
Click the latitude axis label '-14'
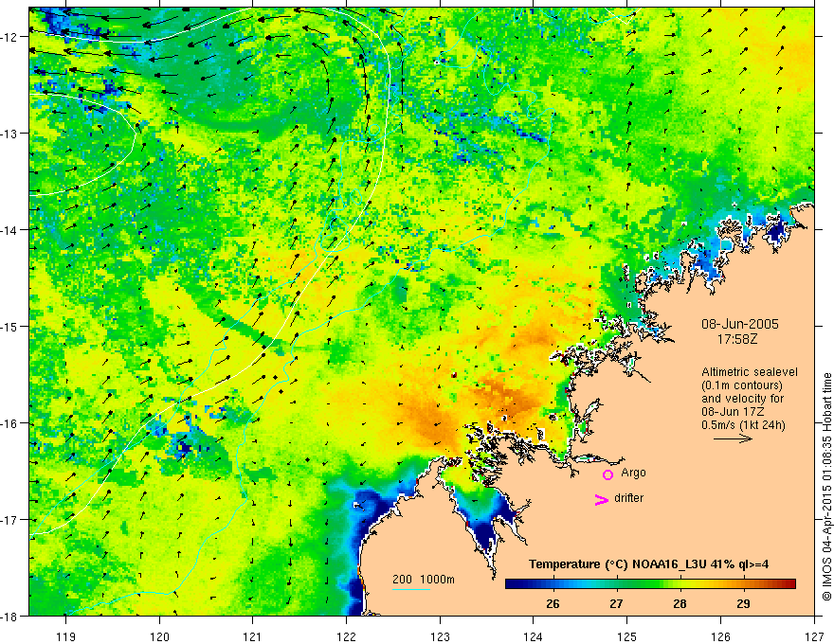point(11,230)
